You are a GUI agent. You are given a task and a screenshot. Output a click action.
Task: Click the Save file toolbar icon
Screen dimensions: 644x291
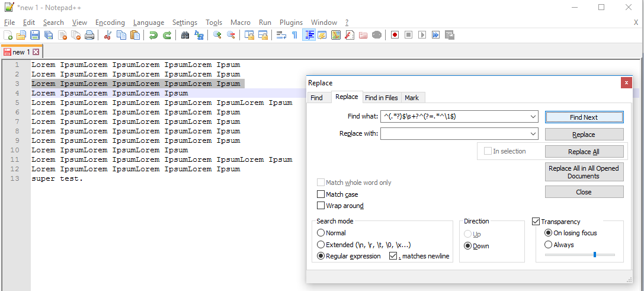[35, 36]
